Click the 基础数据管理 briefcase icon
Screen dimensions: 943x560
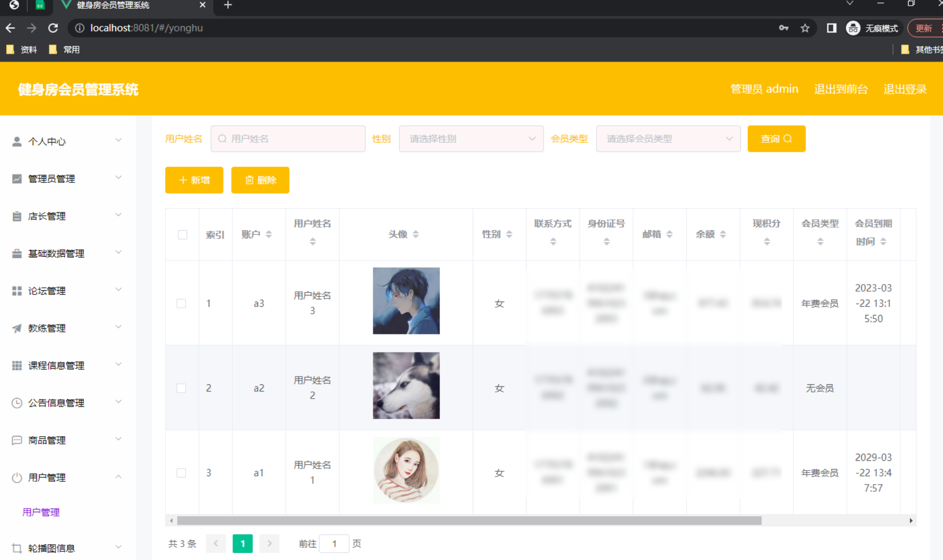(17, 253)
